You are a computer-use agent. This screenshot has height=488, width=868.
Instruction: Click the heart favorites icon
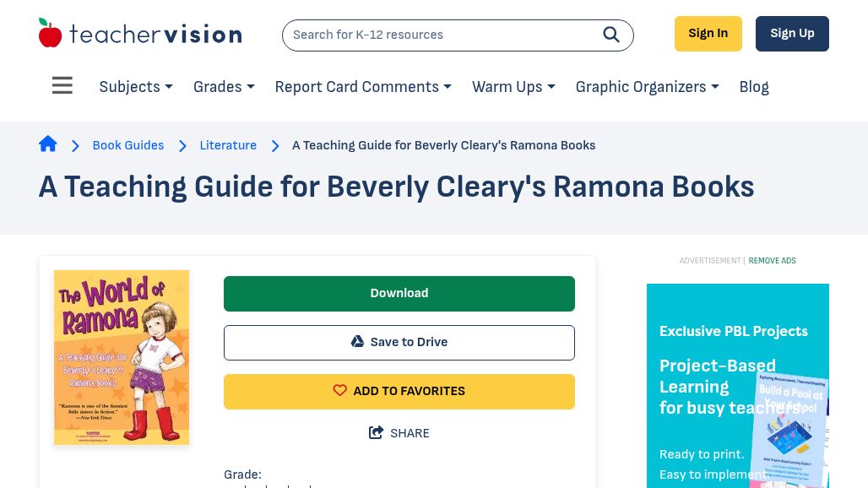click(x=339, y=391)
